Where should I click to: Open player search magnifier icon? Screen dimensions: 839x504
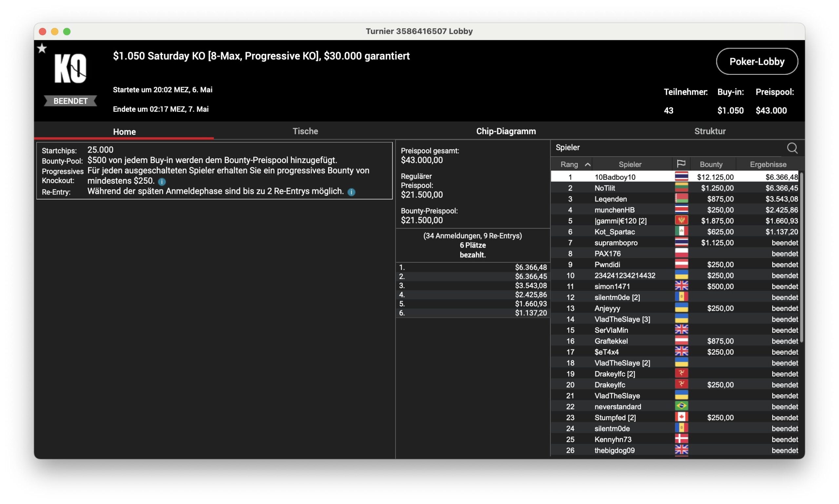coord(791,148)
